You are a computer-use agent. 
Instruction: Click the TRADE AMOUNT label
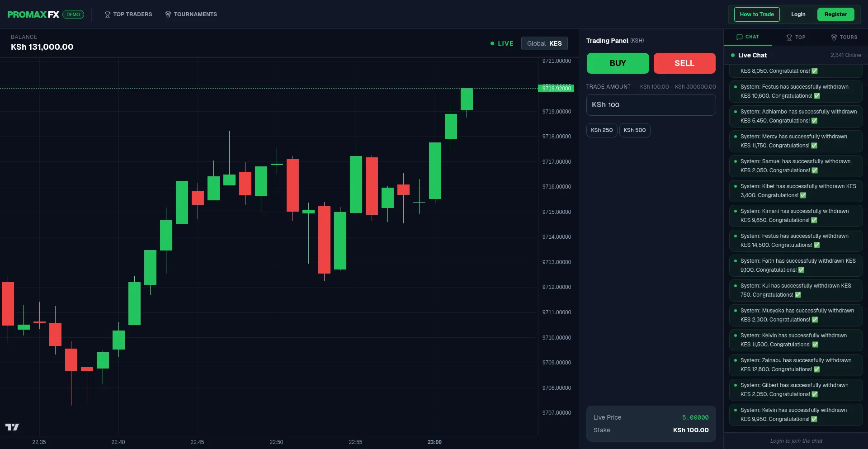(608, 87)
